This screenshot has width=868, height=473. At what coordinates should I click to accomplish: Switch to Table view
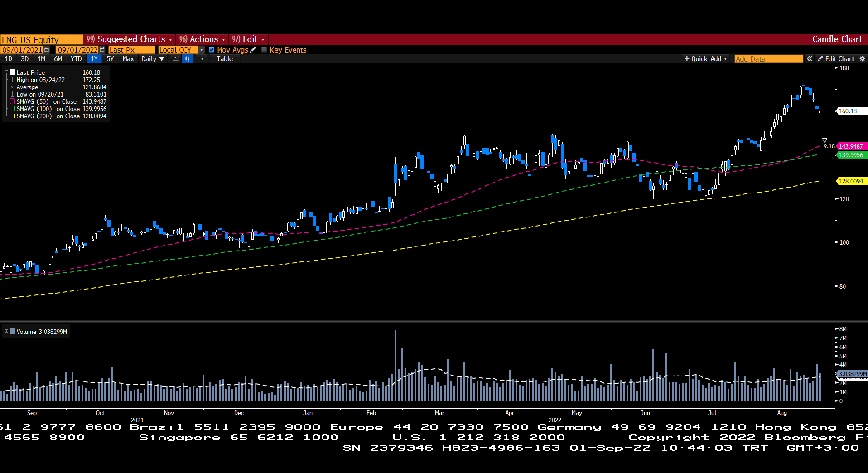pos(225,59)
